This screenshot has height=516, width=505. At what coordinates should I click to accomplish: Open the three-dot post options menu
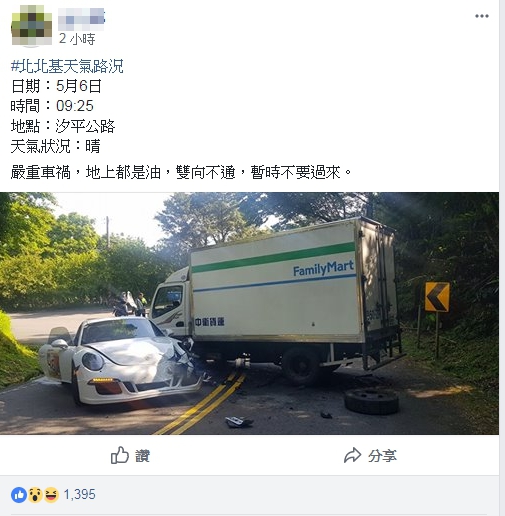tap(482, 16)
